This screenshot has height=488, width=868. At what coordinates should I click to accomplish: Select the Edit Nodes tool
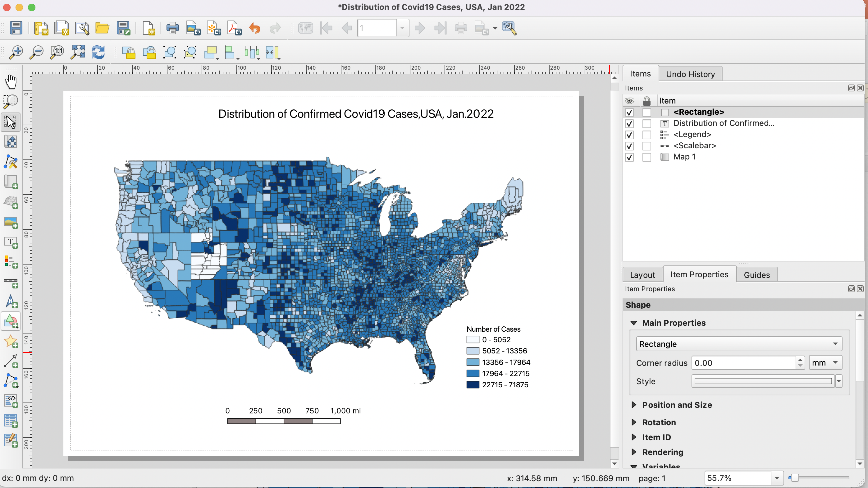[x=11, y=162]
